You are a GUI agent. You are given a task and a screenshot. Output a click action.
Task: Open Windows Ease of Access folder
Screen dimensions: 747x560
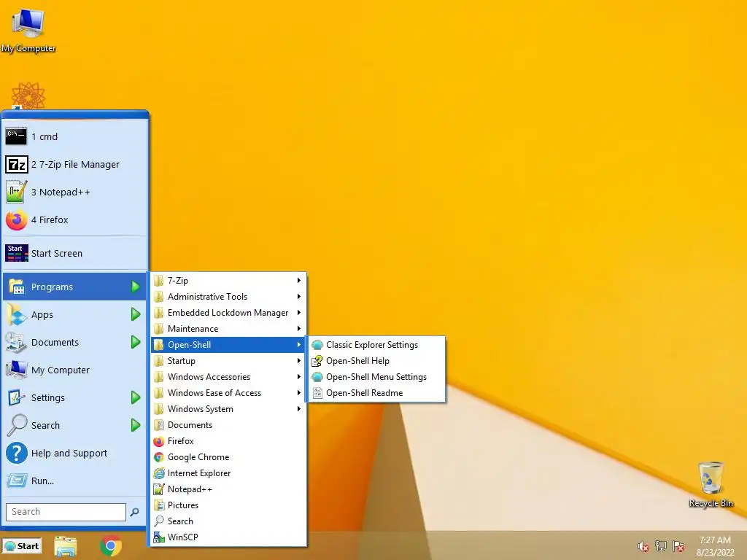point(228,393)
